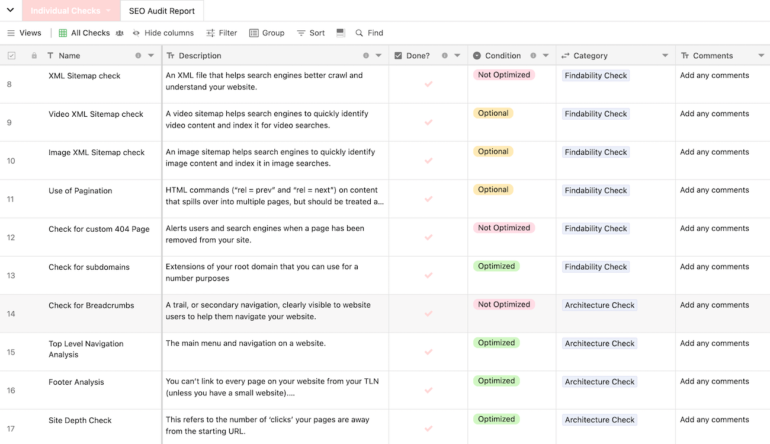Click the comments cell for Check for subdomains
The height and width of the screenshot is (444, 770).
click(715, 267)
